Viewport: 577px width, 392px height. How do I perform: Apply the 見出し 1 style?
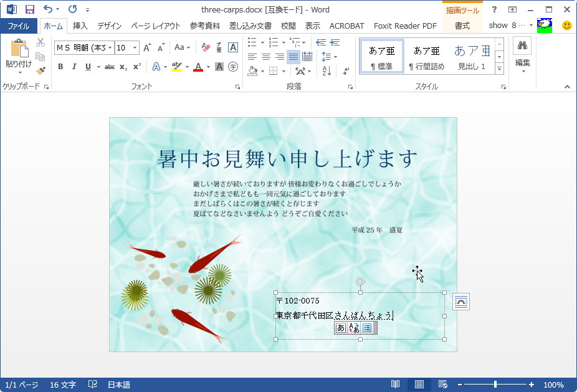click(472, 55)
